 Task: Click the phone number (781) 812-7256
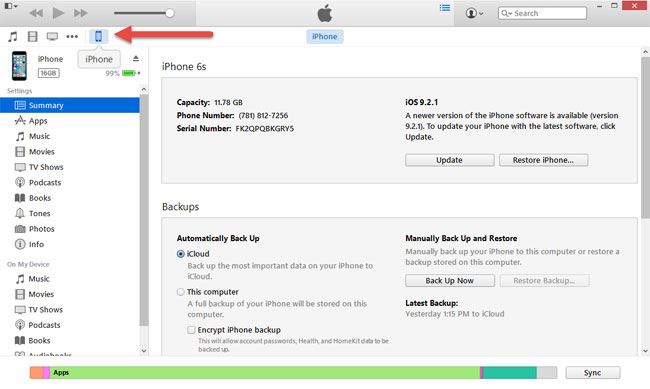click(263, 115)
